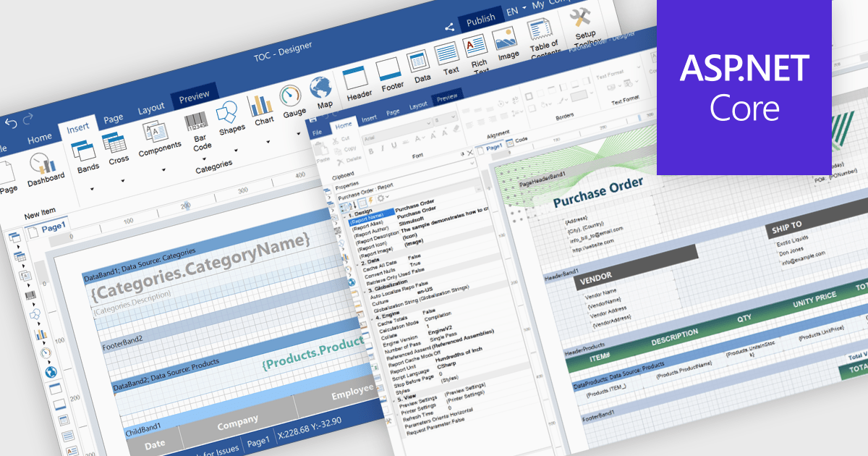Switch to Page tab in TOC Designer
This screenshot has height=456, width=868.
click(x=113, y=119)
